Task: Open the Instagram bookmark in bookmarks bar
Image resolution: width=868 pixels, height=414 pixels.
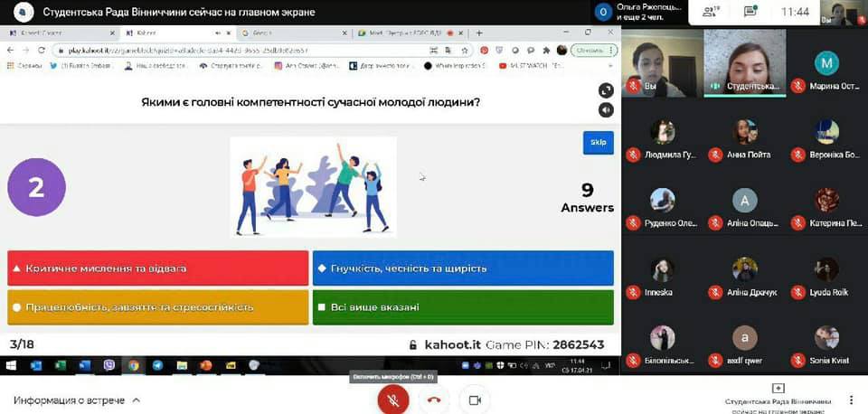Action: [307, 65]
